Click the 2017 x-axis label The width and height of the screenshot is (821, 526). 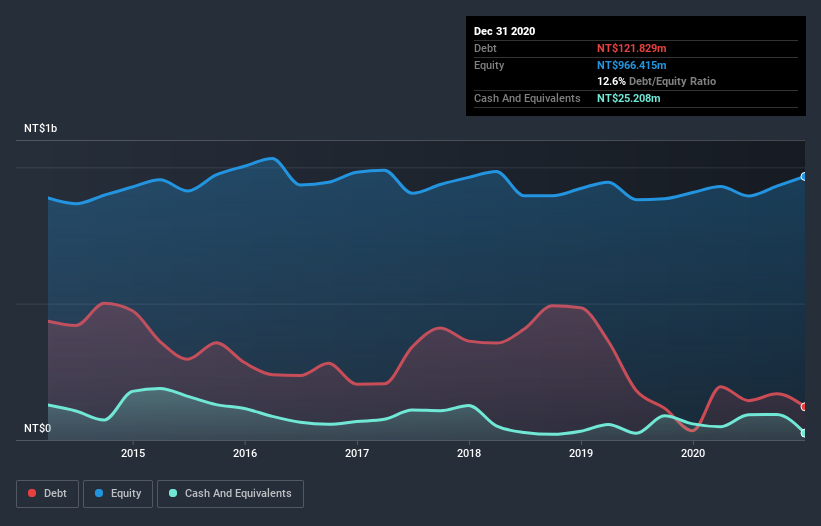point(357,453)
